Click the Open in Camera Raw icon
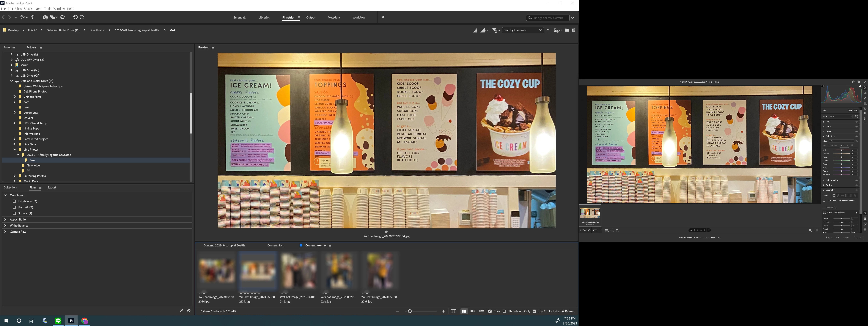This screenshot has width=868, height=326. [63, 17]
